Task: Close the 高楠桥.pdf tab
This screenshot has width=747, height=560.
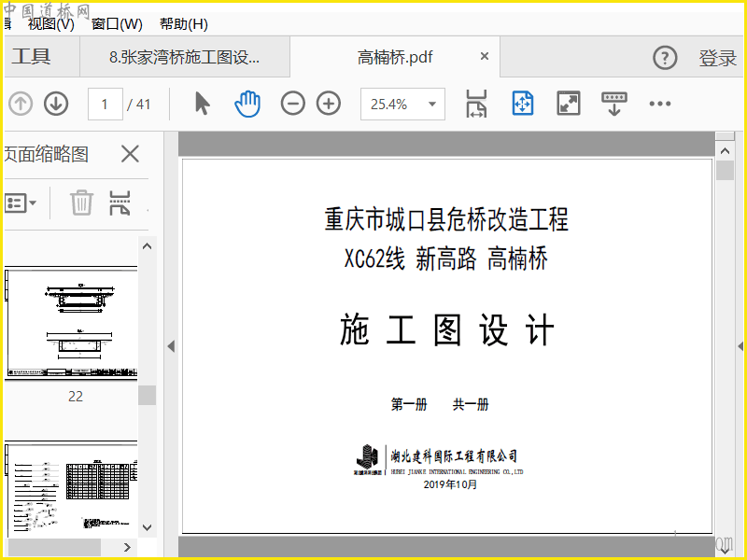Action: click(x=485, y=57)
